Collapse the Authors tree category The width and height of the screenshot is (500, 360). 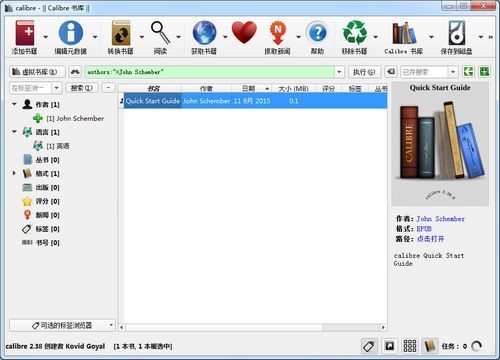tap(14, 104)
